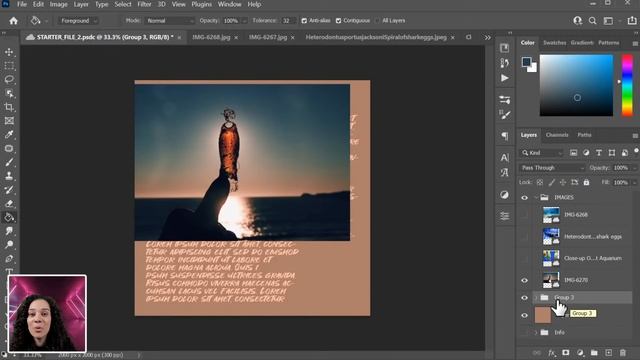Show more document tabs chevrons
Screen dimensions: 640x360
pos(488,38)
